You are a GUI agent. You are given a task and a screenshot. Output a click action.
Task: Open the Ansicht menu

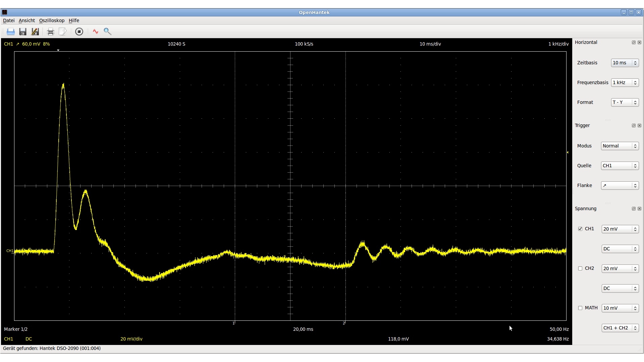[27, 20]
